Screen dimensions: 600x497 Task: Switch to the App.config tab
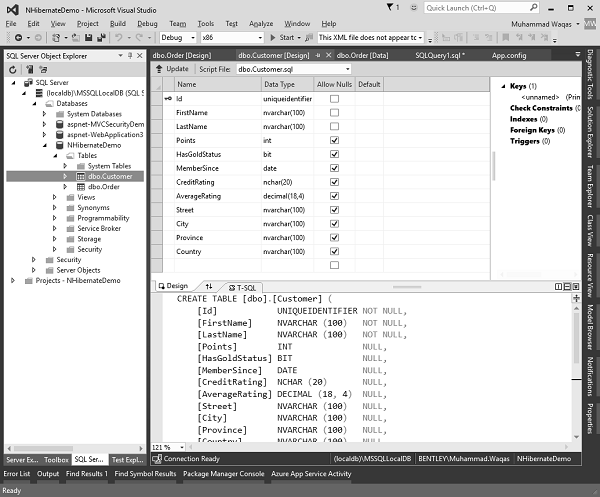click(x=509, y=55)
